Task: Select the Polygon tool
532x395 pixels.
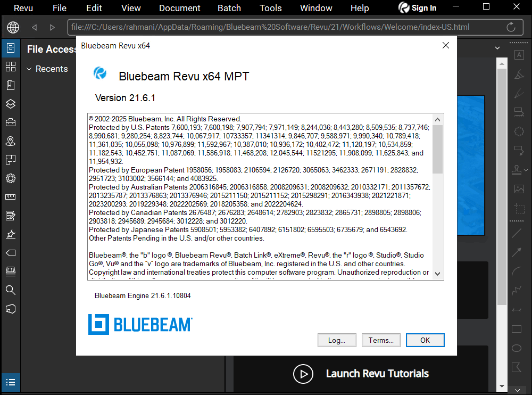Action: click(517, 367)
